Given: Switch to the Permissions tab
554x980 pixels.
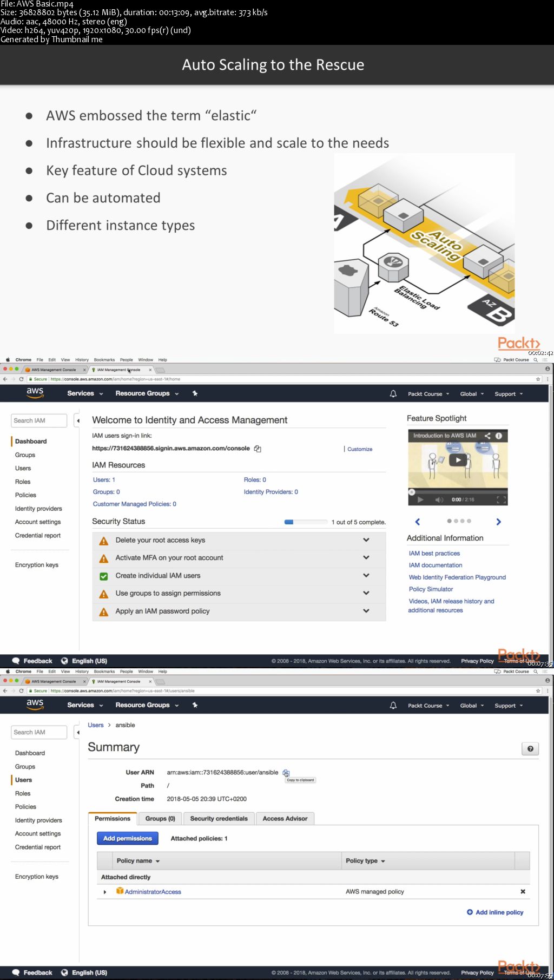Looking at the screenshot, I should tap(113, 819).
